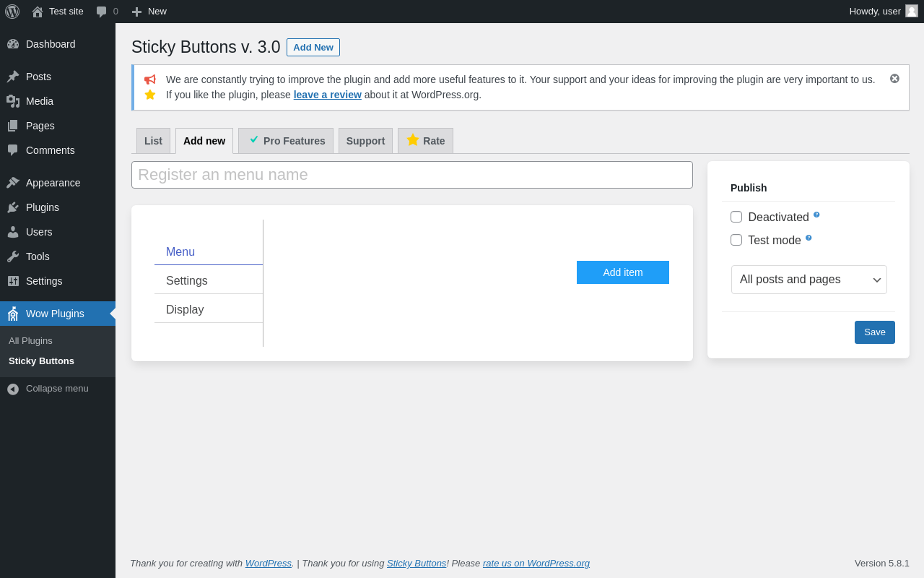Viewport: 924px width, 578px height.
Task: Click the green checkmark on Pro Features tab
Action: click(x=253, y=139)
